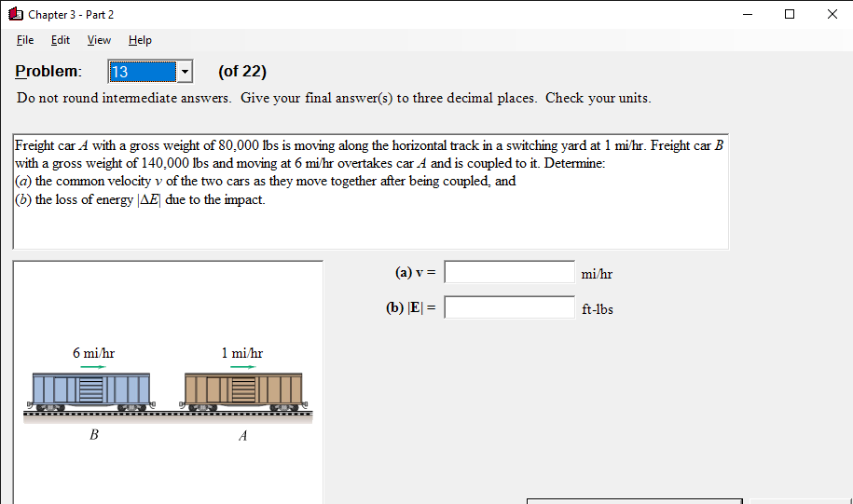The height and width of the screenshot is (504, 853).
Task: Click the '6 mi/hr' speed label
Action: (x=93, y=353)
